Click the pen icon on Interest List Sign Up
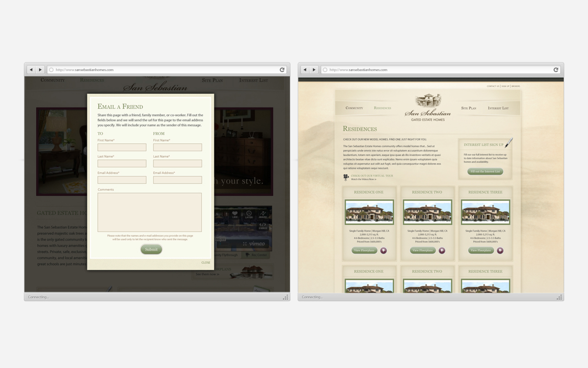Image resolution: width=588 pixels, height=368 pixels. [x=509, y=143]
